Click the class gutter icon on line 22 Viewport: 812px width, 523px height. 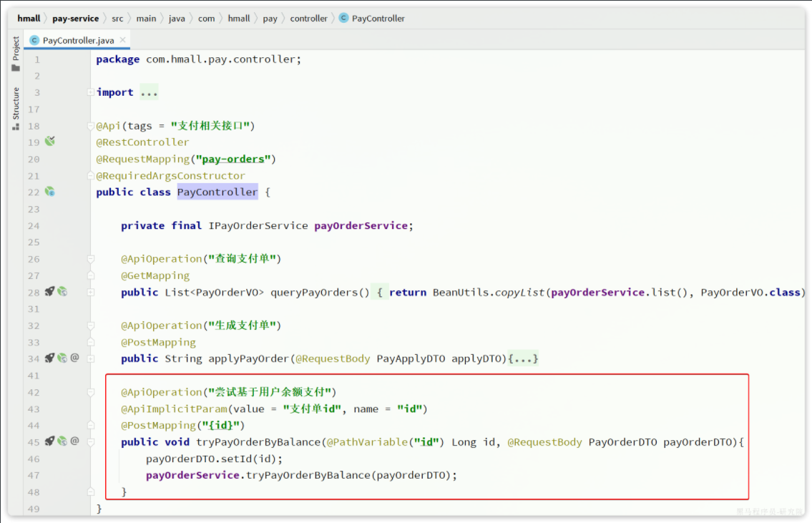pos(49,192)
